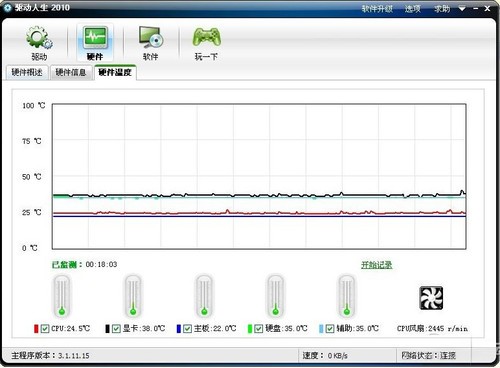This screenshot has height=368, width=500.
Task: Open the 求助 help menu
Action: [442, 9]
